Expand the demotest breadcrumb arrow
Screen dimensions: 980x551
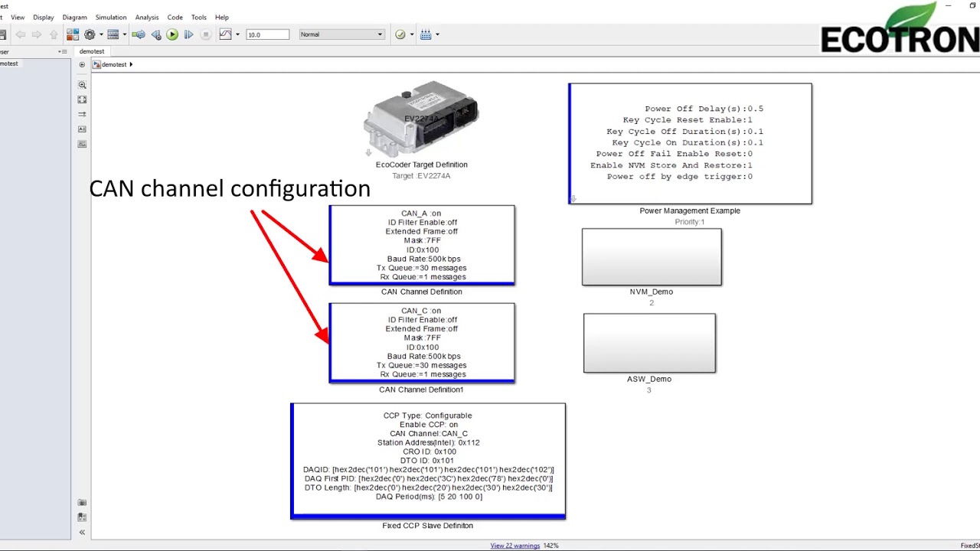click(x=131, y=64)
